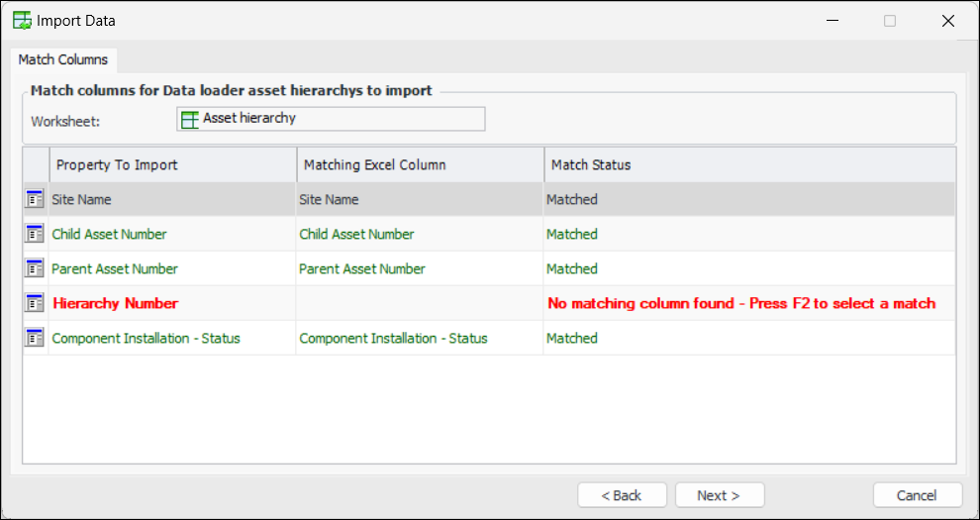Close the Import Data window
Image resolution: width=980 pixels, height=520 pixels.
pyautogui.click(x=947, y=20)
